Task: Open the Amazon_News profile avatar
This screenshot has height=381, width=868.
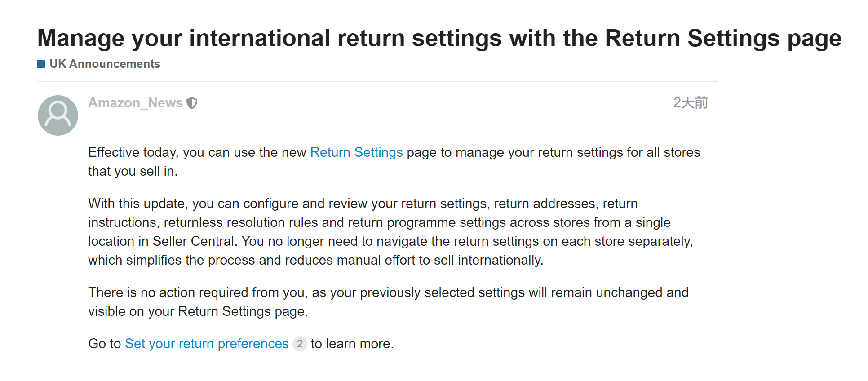Action: click(58, 115)
